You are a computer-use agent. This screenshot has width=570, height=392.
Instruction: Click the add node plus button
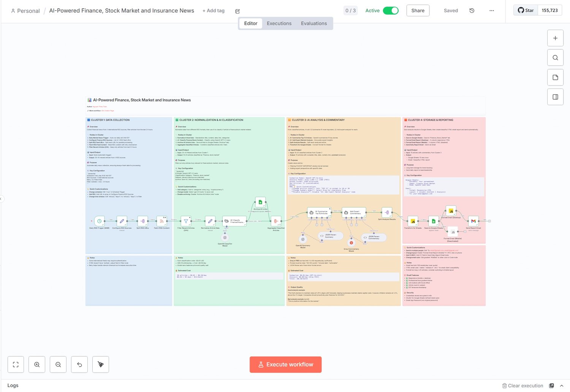pyautogui.click(x=555, y=38)
